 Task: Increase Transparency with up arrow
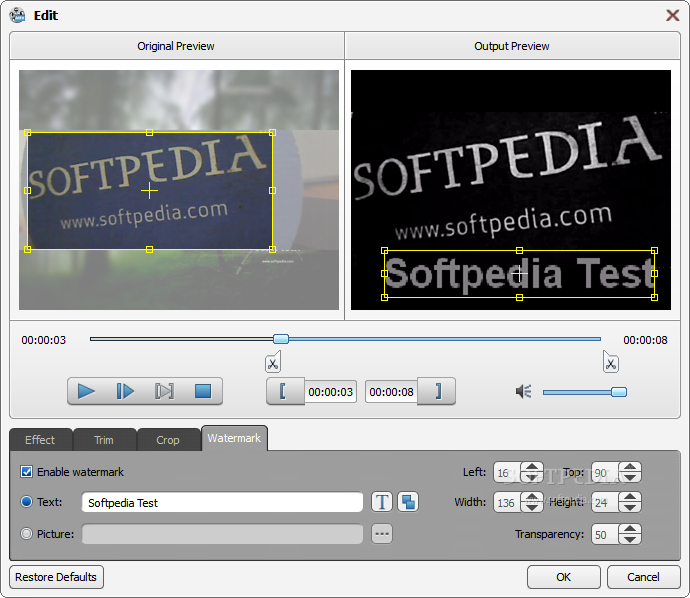tap(630, 529)
